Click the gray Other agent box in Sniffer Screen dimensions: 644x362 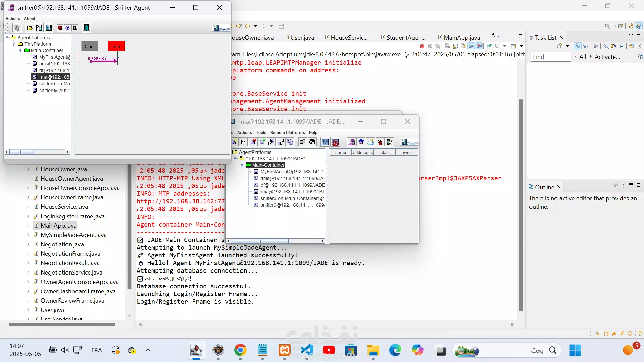[x=90, y=46]
